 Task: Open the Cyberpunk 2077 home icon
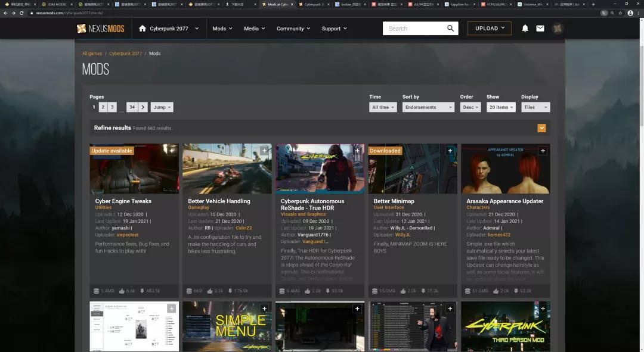point(143,29)
